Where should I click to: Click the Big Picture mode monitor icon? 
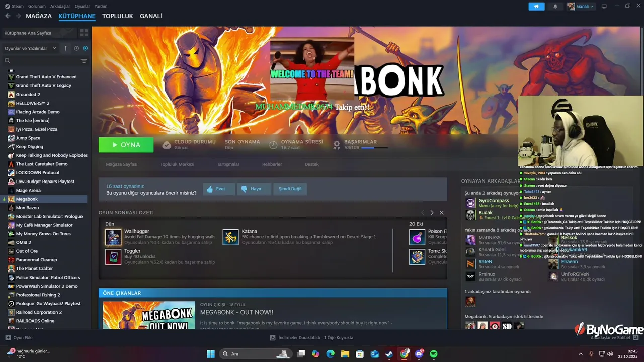tap(604, 6)
